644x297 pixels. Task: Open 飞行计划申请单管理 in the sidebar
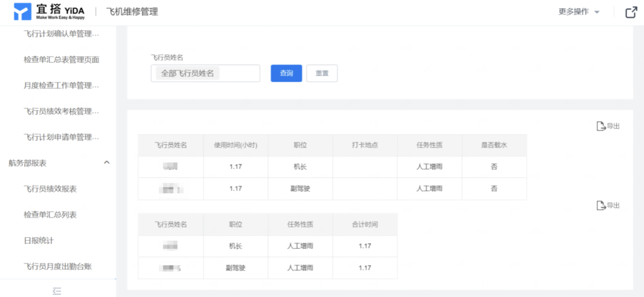coord(61,137)
